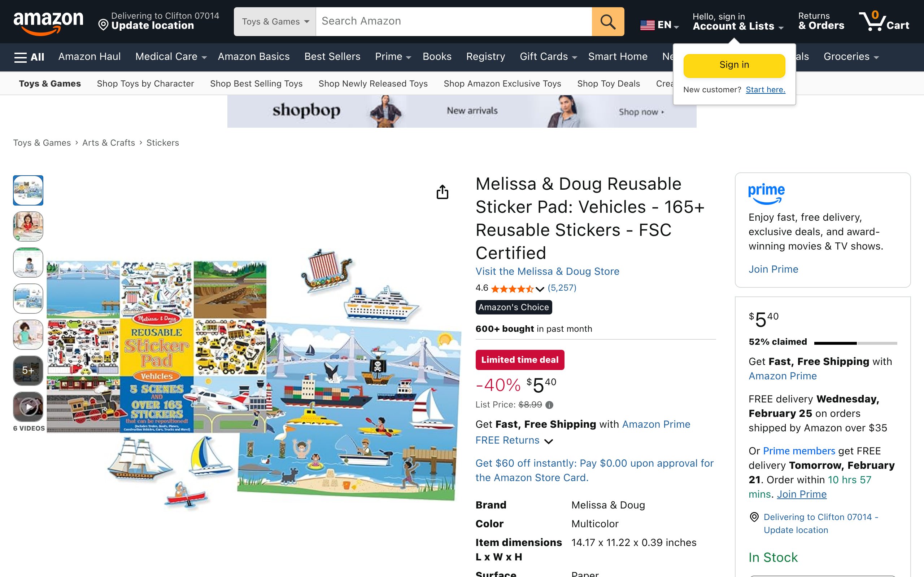
Task: Visit the Melissa & Doug Store link
Action: tap(547, 271)
